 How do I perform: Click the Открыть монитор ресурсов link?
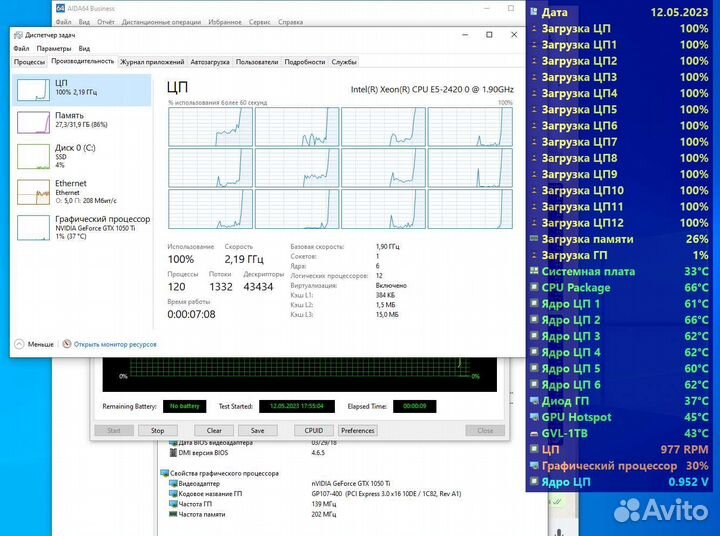click(x=115, y=343)
